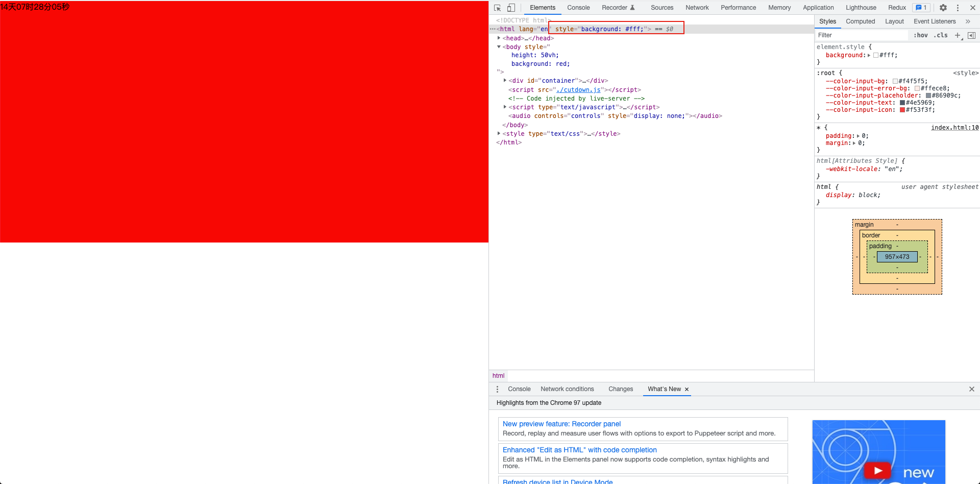Open the #f53f3f input-icon color swatch
This screenshot has width=980, height=484.
(902, 110)
